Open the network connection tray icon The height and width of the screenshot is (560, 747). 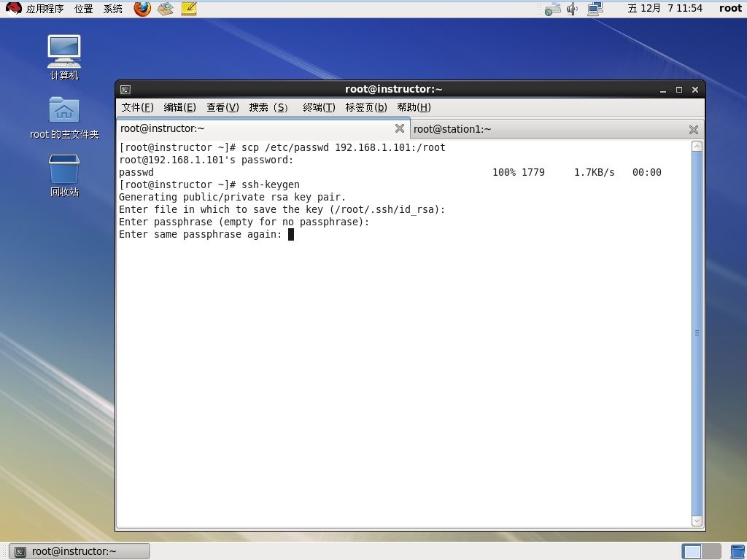click(x=553, y=9)
